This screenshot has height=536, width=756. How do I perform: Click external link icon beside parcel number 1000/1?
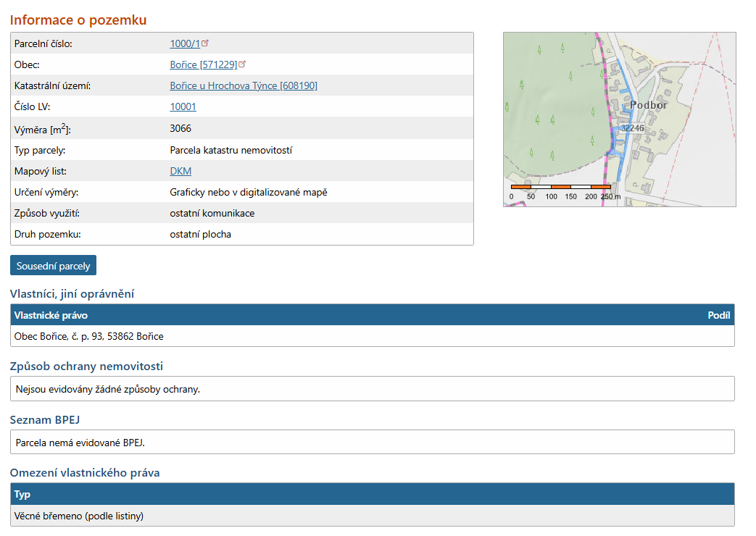click(205, 43)
